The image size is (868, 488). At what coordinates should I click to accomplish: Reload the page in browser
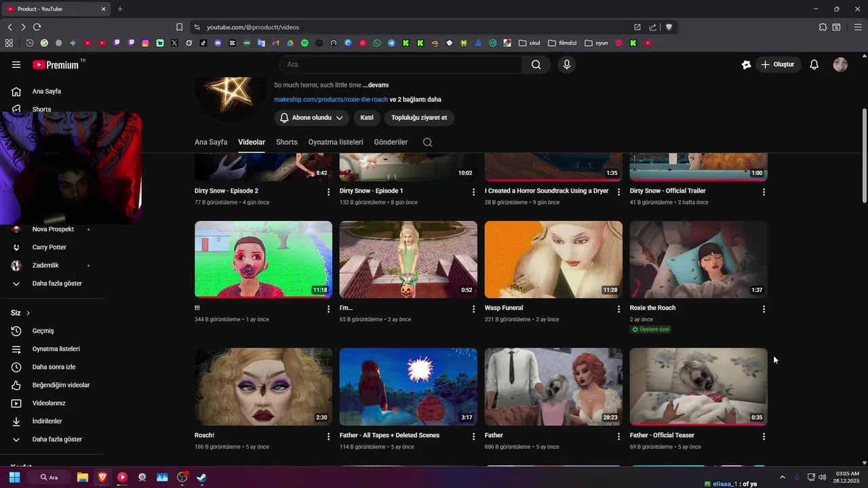[37, 27]
